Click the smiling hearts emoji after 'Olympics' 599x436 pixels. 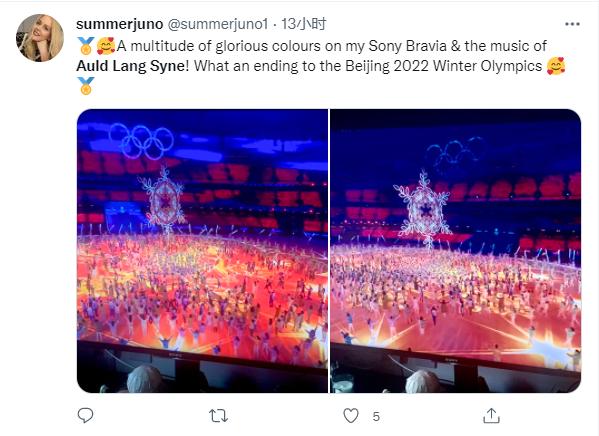(x=556, y=66)
